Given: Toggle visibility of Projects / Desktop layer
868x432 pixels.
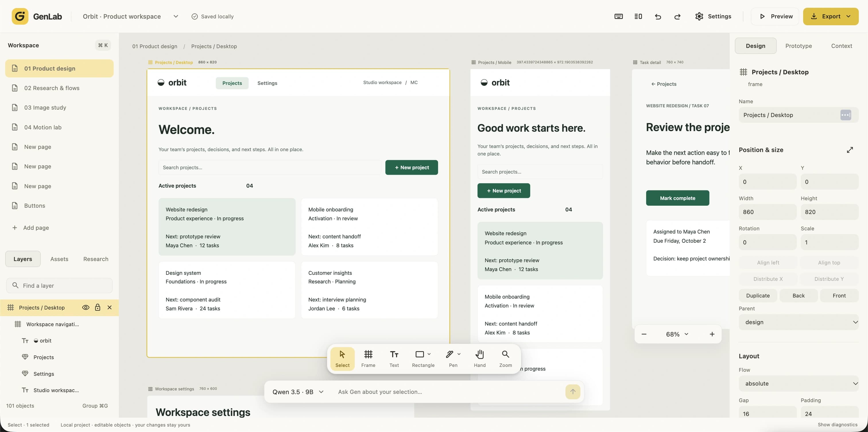Looking at the screenshot, I should tap(86, 308).
